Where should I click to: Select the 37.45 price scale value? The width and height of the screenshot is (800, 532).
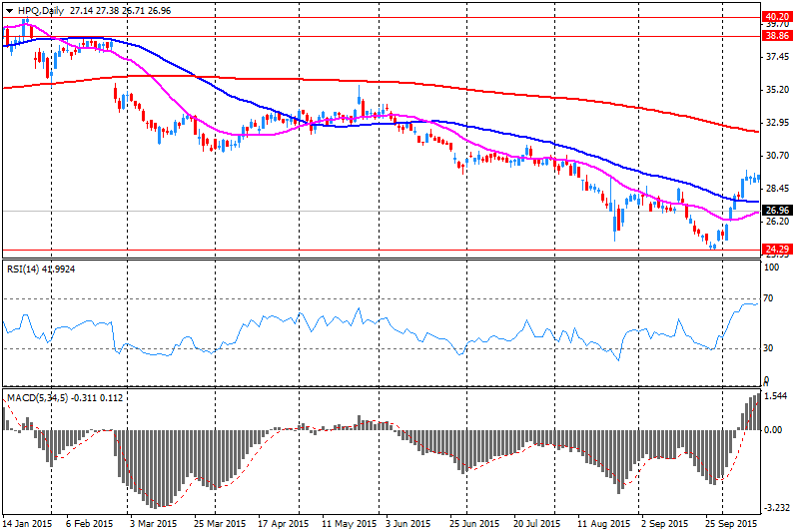[x=778, y=57]
